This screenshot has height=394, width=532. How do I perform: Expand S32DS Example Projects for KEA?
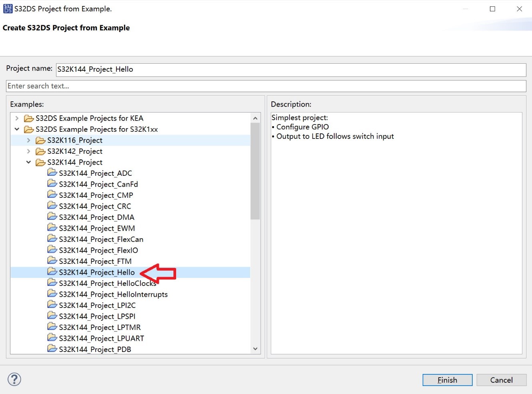17,118
